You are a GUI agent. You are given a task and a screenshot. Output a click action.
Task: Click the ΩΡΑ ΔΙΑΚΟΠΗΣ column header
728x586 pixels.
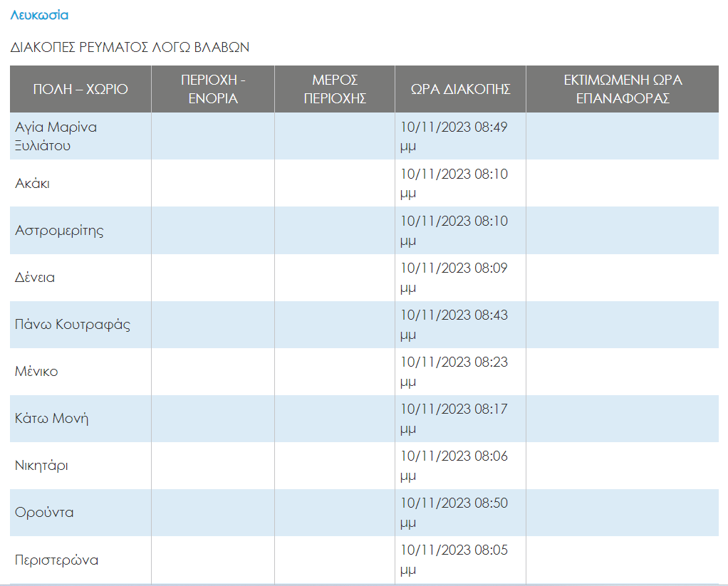[x=460, y=89]
